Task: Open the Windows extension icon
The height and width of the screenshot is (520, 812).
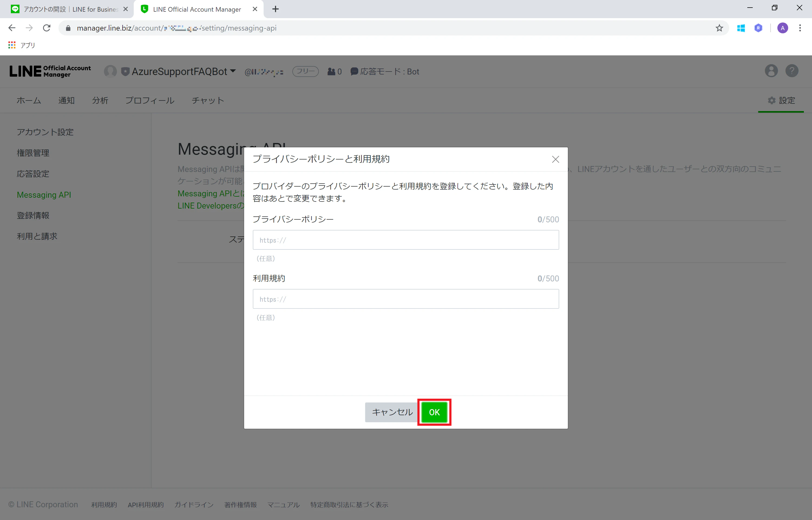Action: 741,28
